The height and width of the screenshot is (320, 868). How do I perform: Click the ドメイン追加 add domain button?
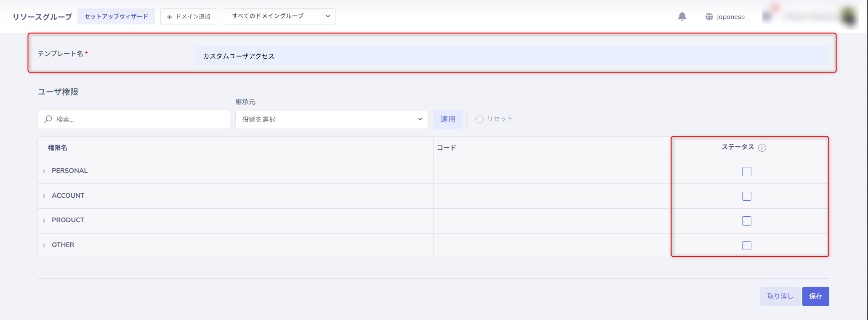(189, 16)
